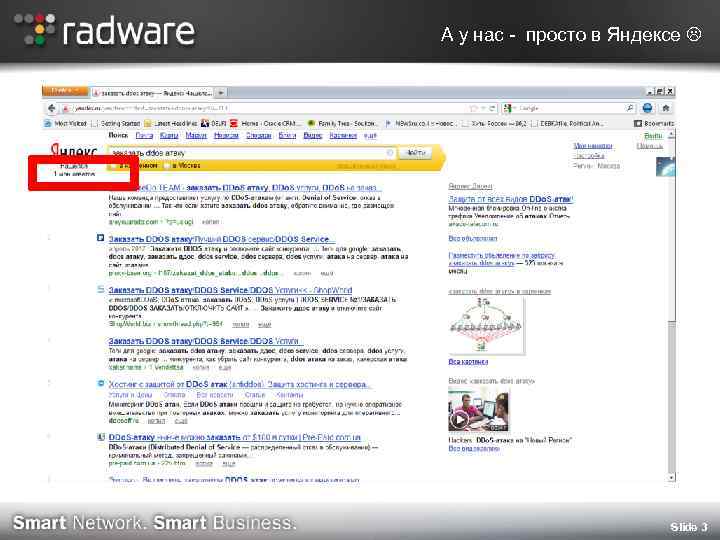
Task: Open result 'DDoS-атаку нынче можно заказать от $100'
Action: tap(235, 437)
